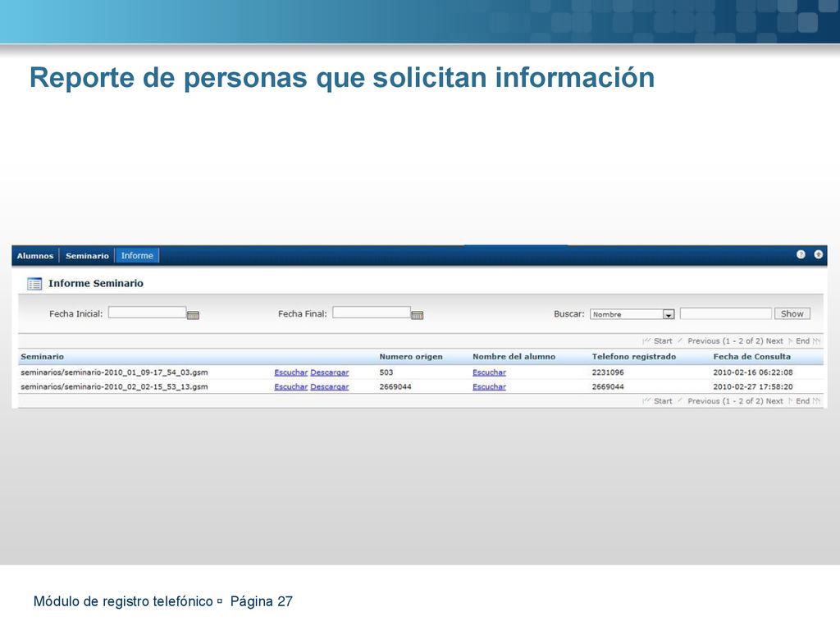Click the Seminario column header
The image size is (840, 630).
coord(43,357)
